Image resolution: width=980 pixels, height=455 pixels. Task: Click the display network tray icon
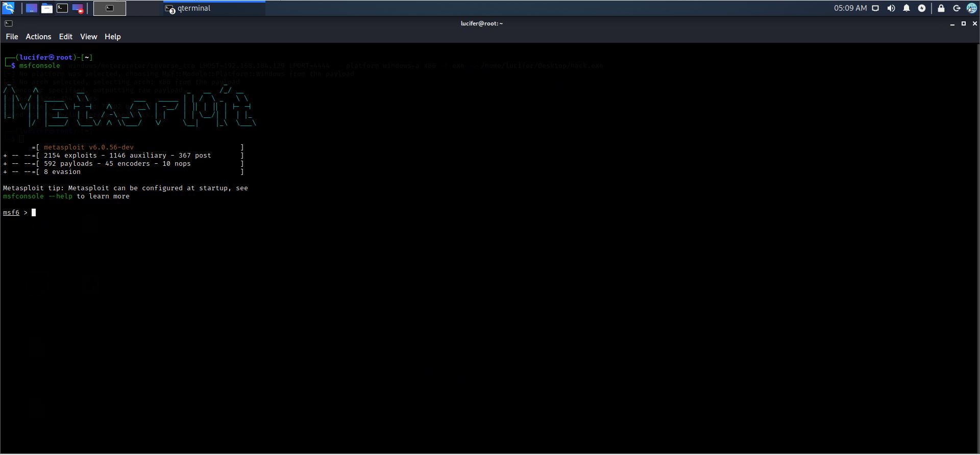[875, 8]
